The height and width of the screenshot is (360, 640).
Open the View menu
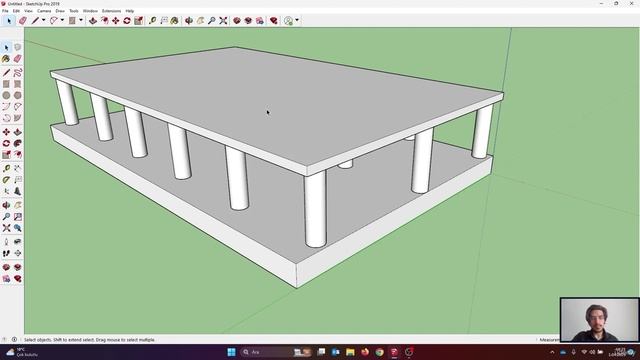click(x=29, y=11)
